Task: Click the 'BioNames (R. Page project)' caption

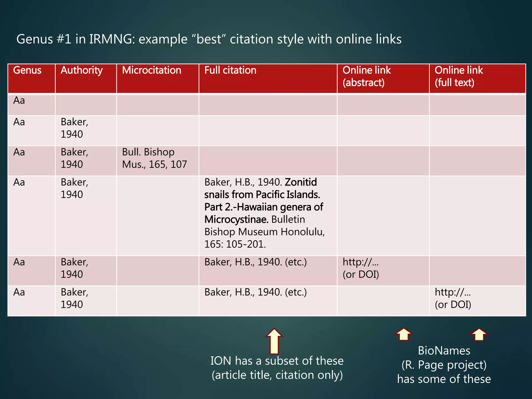Action: coord(444,365)
